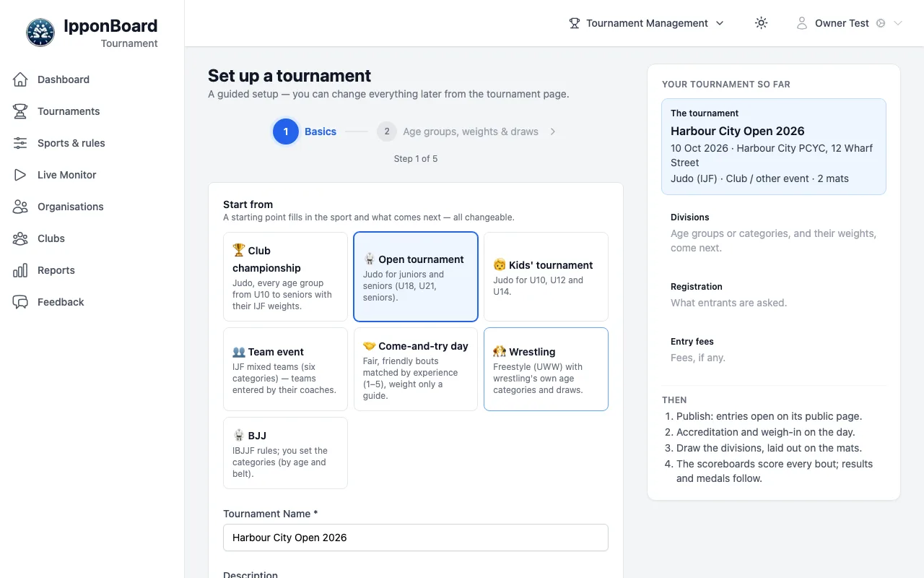Click the people icon beside Organisations
Screen dimensions: 924x578
20,207
